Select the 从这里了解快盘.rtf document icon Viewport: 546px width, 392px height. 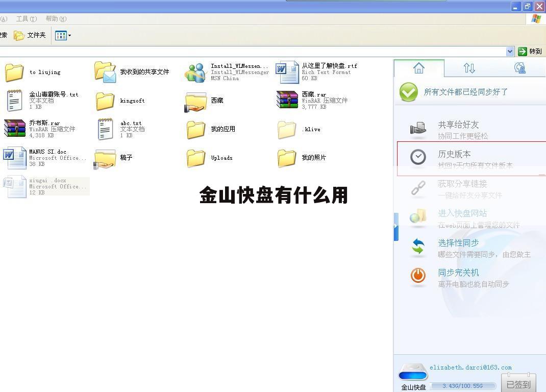coord(287,72)
